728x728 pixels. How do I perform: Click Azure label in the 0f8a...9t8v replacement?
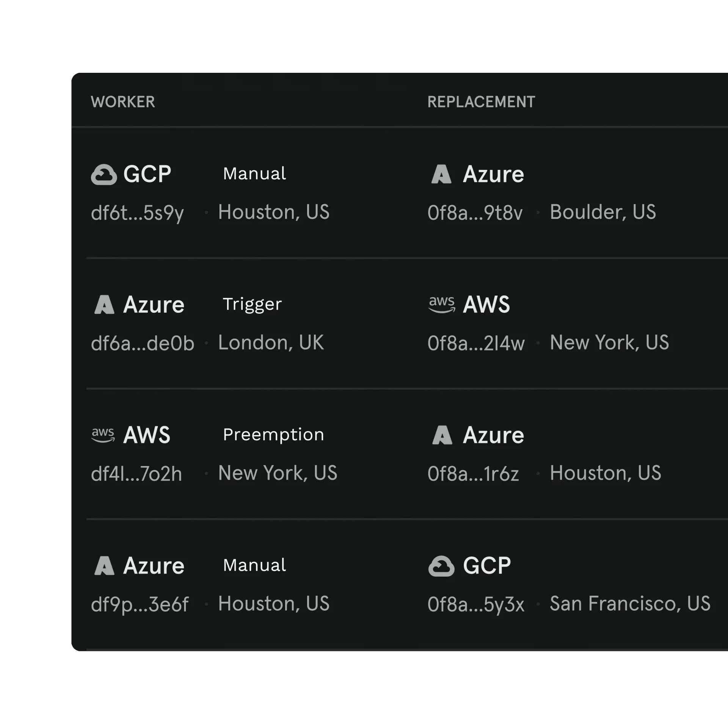493,174
